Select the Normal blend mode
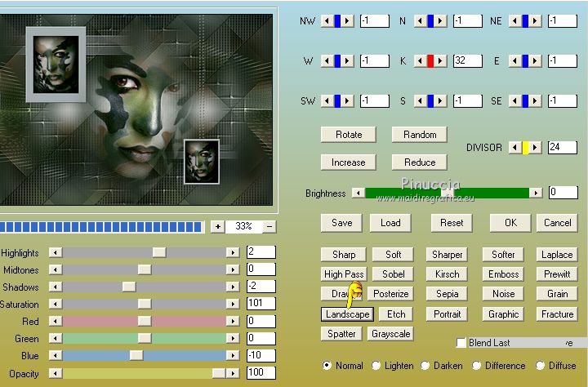588x387 pixels. point(327,365)
